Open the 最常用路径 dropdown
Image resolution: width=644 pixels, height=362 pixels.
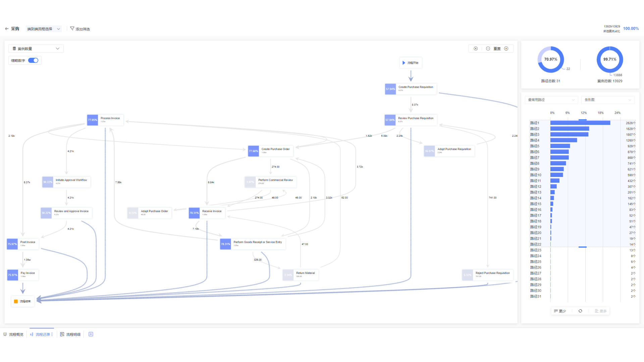[551, 100]
